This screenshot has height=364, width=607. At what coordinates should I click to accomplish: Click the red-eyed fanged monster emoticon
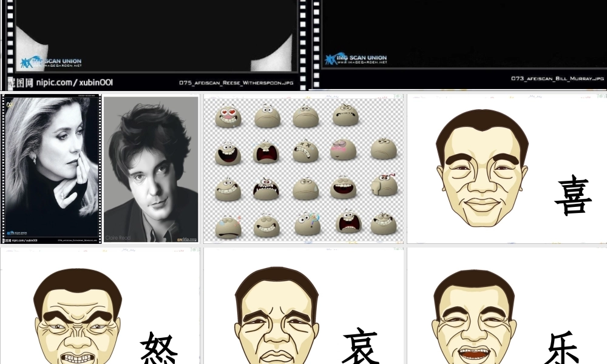pos(266,190)
